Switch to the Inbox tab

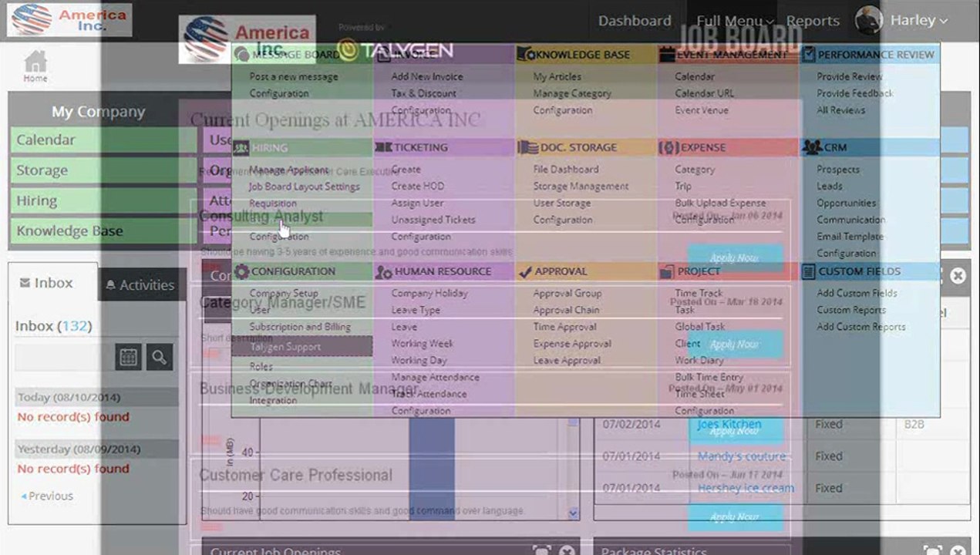(52, 283)
